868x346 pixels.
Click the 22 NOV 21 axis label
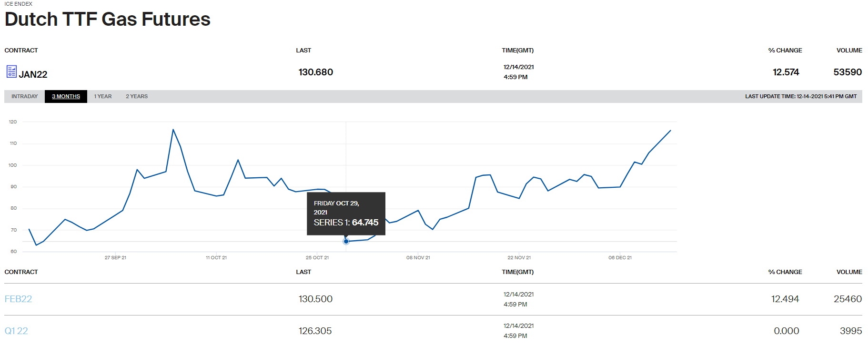519,258
